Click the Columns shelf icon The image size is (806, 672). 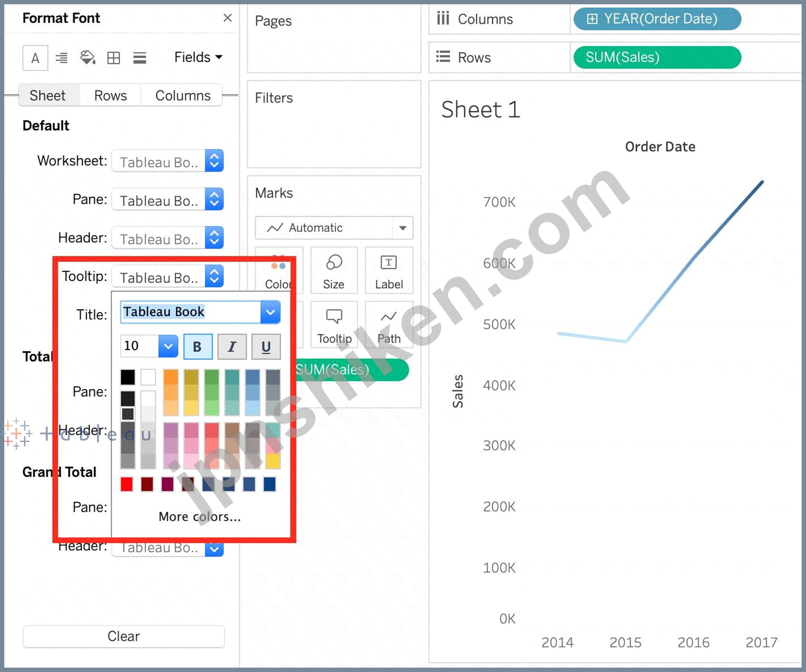(x=443, y=18)
